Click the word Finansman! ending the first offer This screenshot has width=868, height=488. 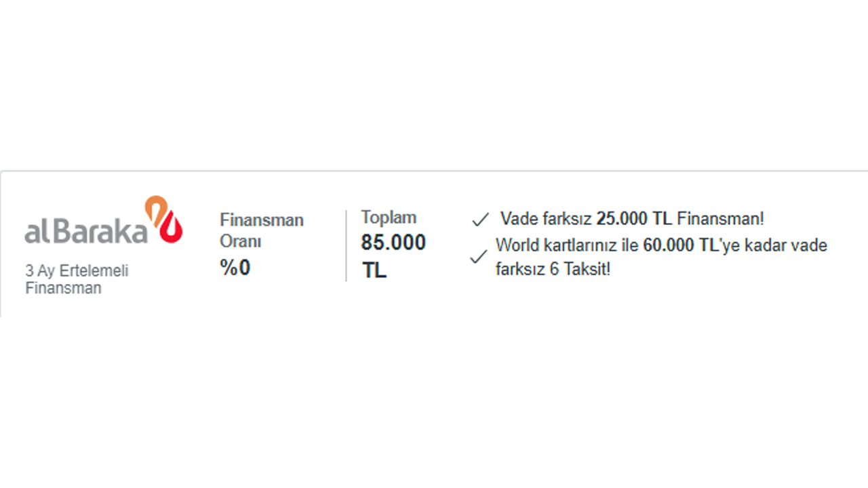[x=720, y=219]
